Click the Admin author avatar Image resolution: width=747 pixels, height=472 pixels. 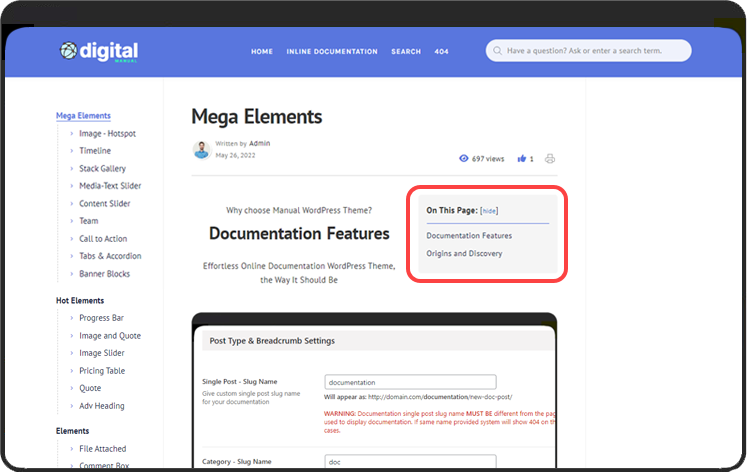pos(201,149)
